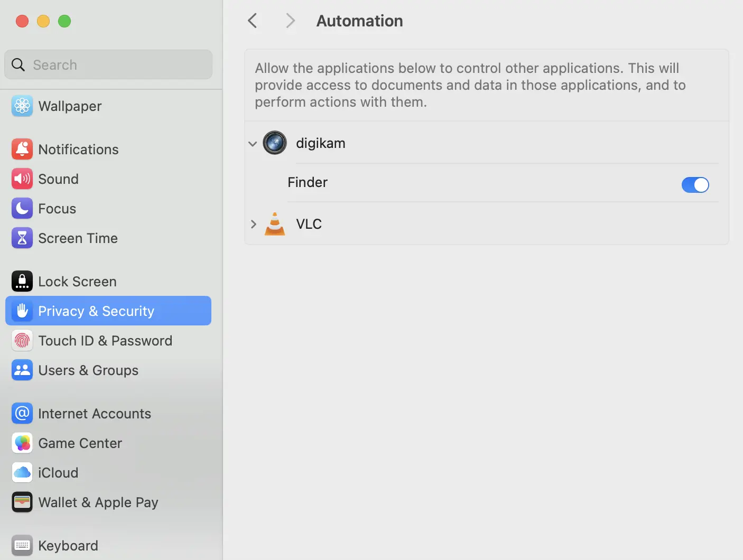The width and height of the screenshot is (743, 560).
Task: Click the Game Center bubbles icon
Action: (x=22, y=443)
